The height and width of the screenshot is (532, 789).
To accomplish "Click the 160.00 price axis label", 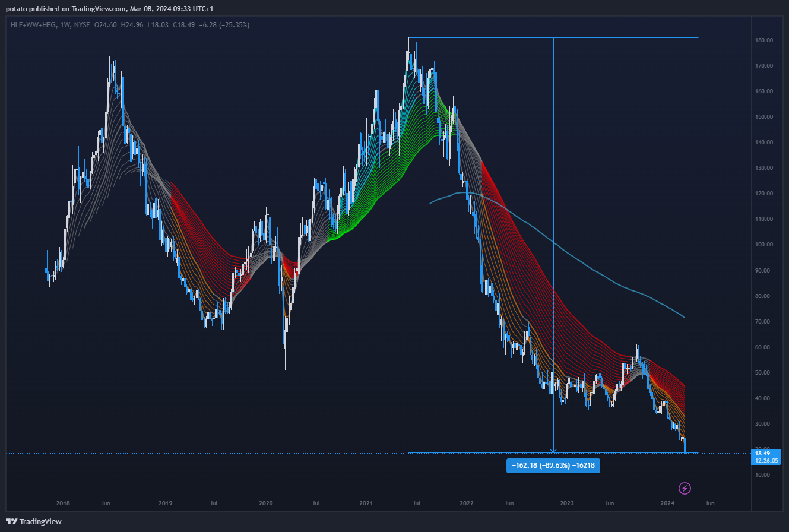I will (764, 91).
